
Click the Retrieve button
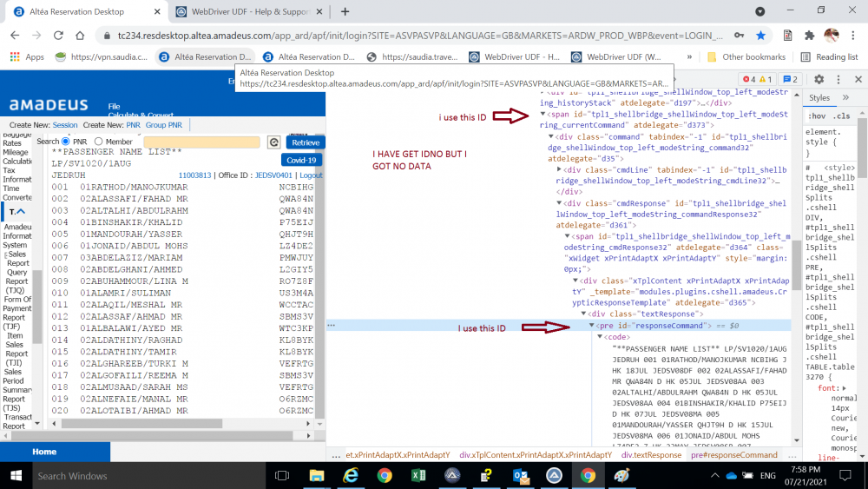pyautogui.click(x=305, y=142)
